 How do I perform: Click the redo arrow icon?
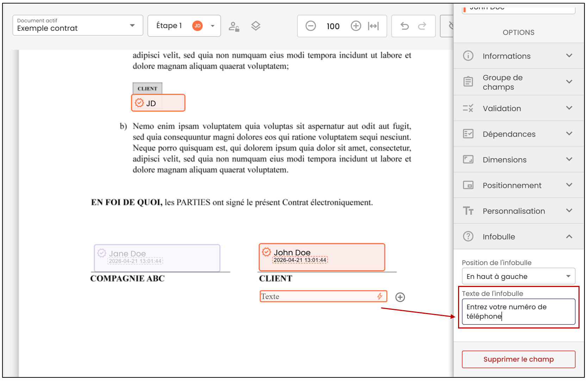[422, 26]
